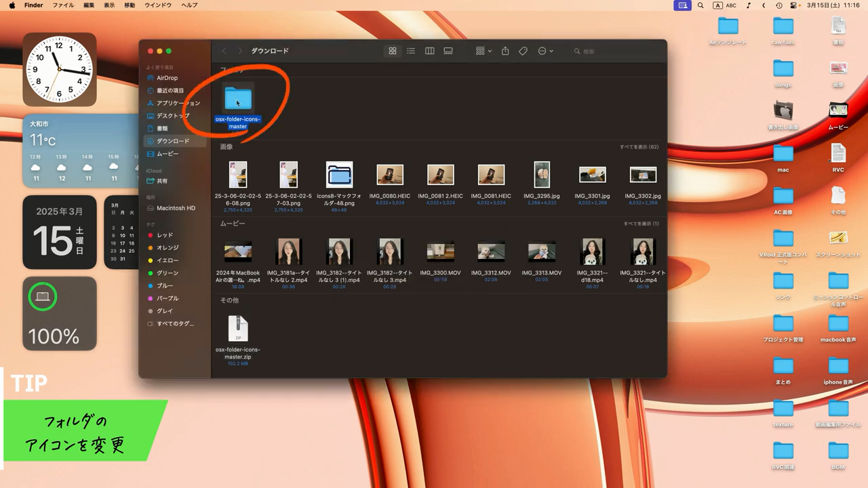
Task: Select IMG_0081 2.HEIC thumbnail
Action: (441, 175)
